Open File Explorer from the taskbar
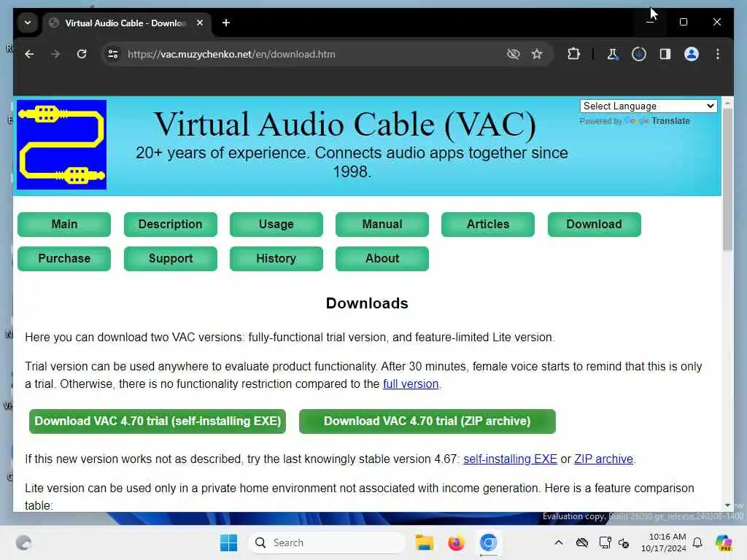The height and width of the screenshot is (560, 747). point(424,542)
